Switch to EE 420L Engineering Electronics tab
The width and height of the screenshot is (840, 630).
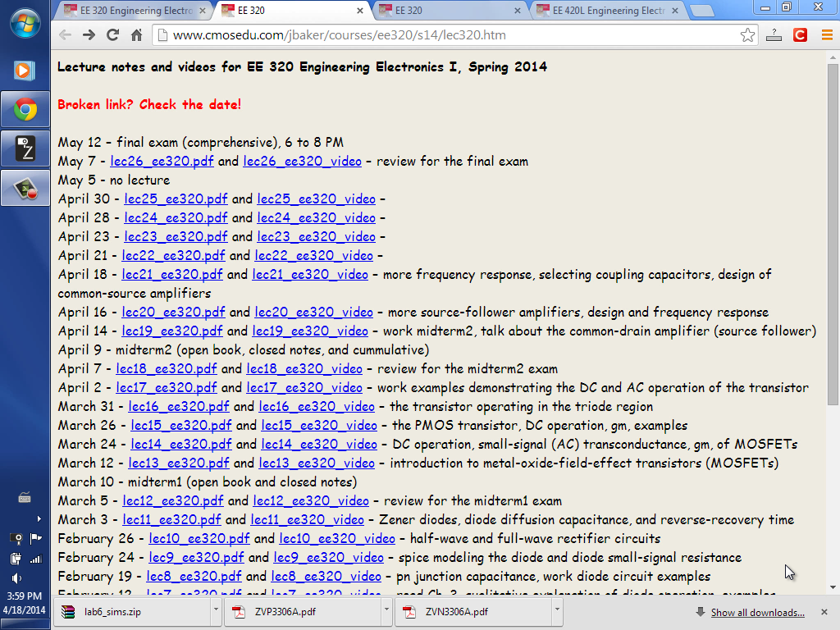pyautogui.click(x=607, y=10)
